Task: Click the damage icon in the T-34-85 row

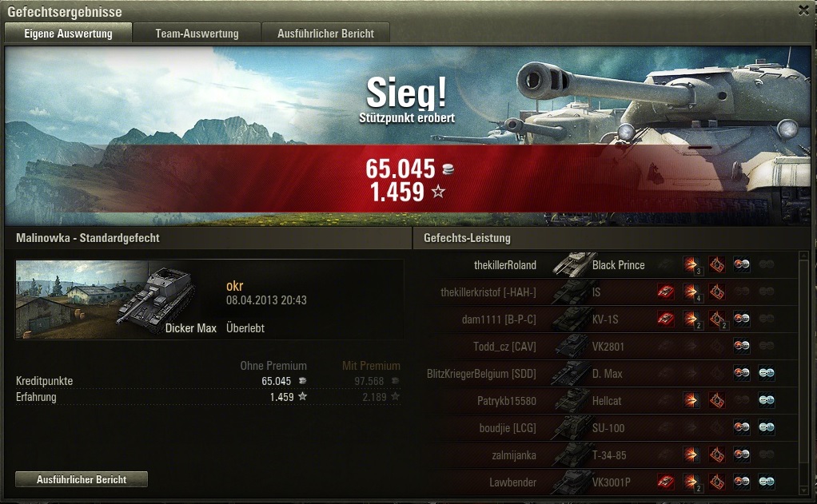Action: tap(691, 454)
